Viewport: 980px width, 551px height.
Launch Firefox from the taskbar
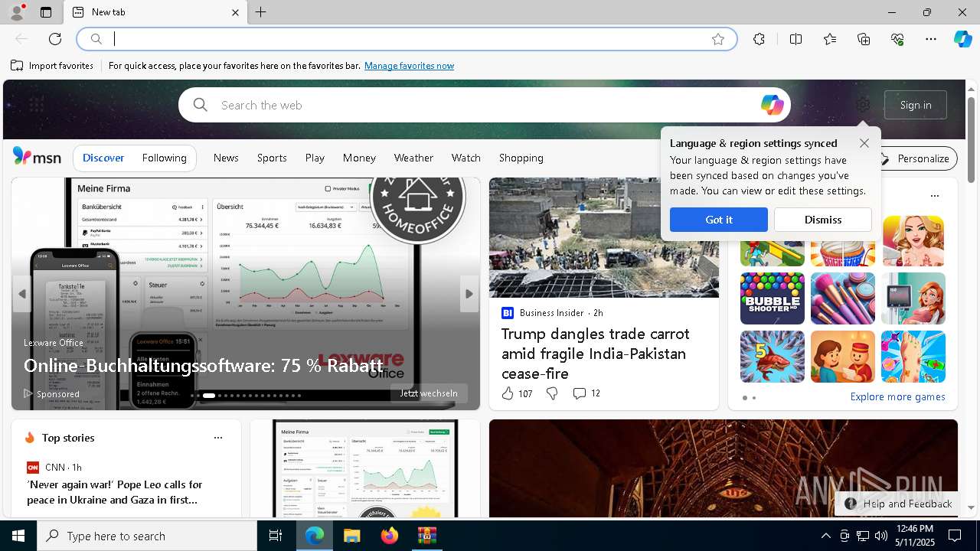[389, 536]
